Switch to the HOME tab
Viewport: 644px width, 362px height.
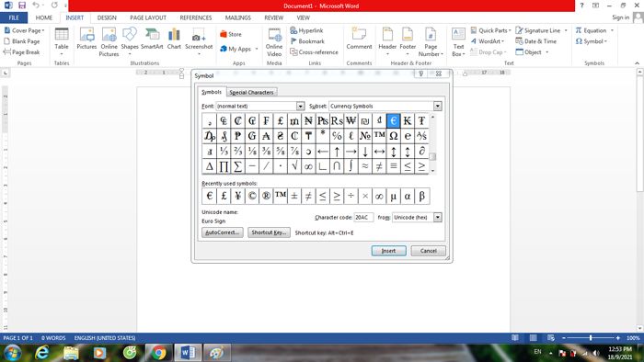(43, 17)
